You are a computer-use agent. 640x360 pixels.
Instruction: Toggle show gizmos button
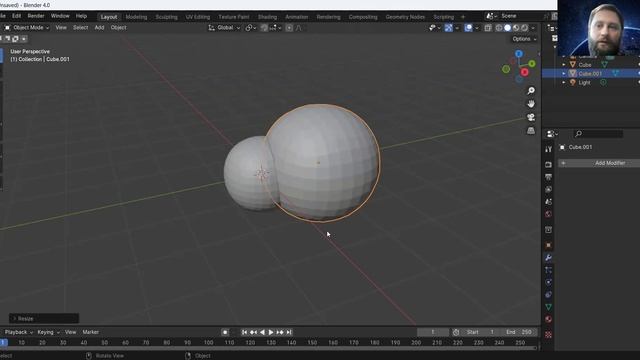[449, 28]
